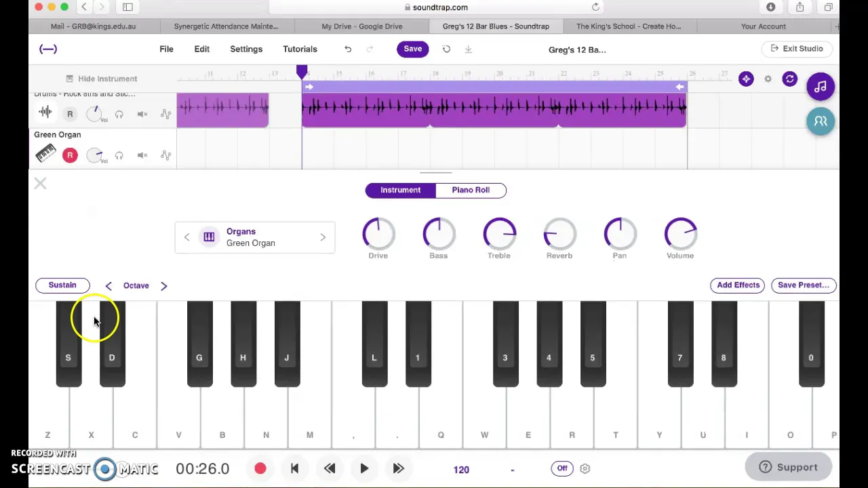
Task: Arm recording on the Drums track
Action: tap(70, 114)
